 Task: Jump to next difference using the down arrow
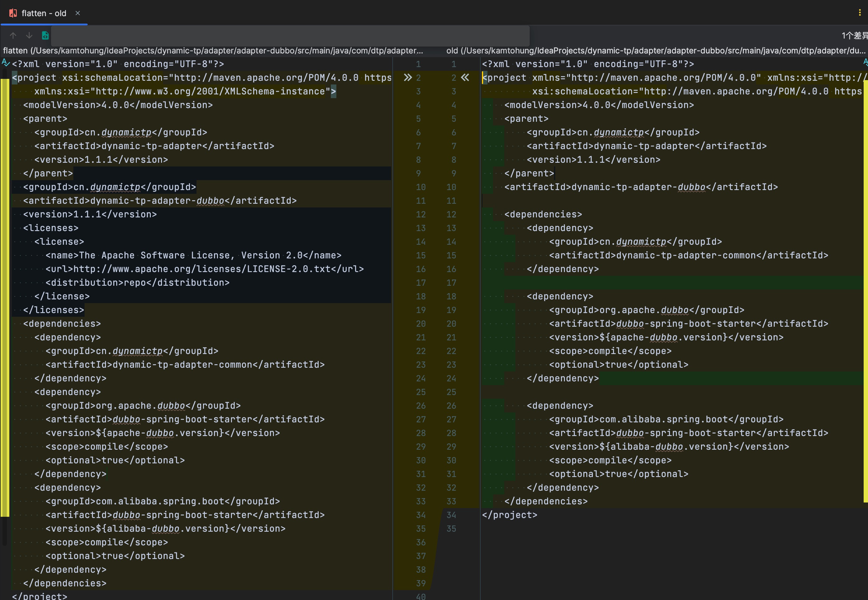[x=29, y=35]
